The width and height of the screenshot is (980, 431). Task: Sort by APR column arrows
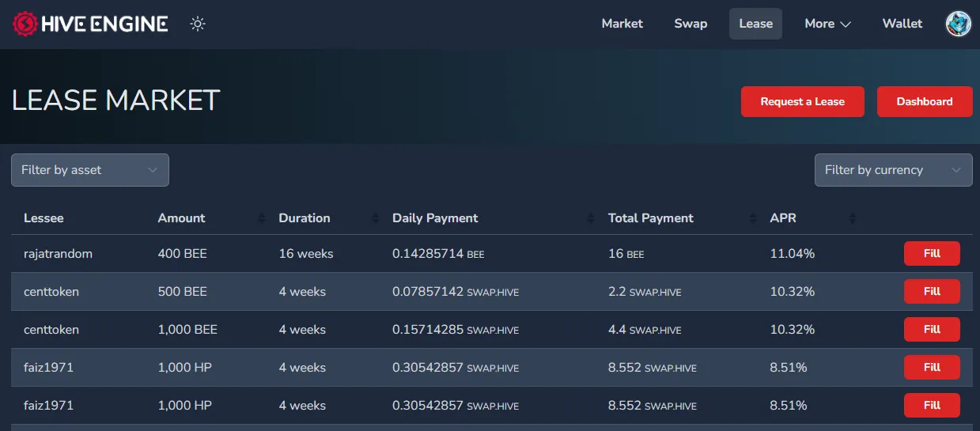pos(852,218)
